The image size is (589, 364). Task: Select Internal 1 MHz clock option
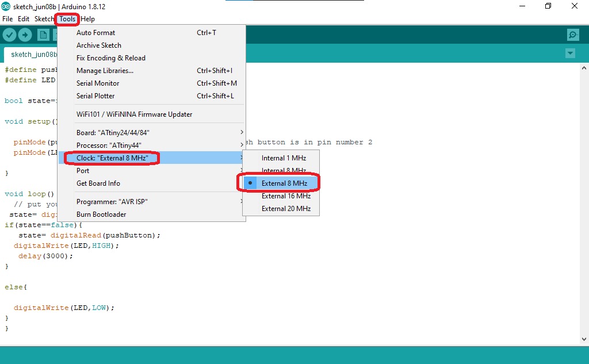point(281,158)
